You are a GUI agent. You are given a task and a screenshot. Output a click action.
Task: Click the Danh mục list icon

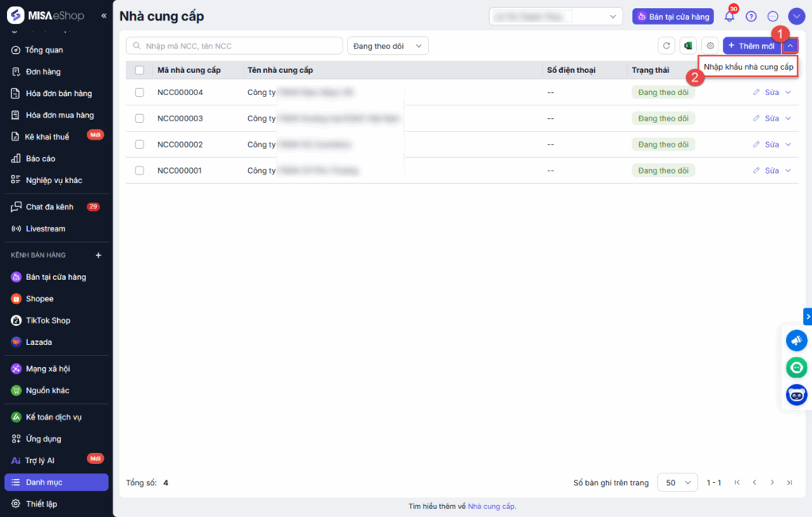click(16, 482)
